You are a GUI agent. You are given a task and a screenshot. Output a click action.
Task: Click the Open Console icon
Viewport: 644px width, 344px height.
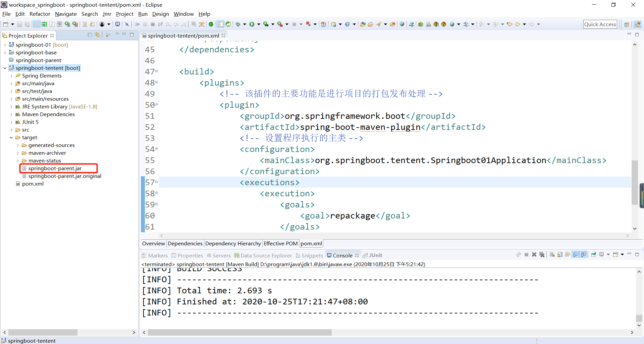pos(615,254)
